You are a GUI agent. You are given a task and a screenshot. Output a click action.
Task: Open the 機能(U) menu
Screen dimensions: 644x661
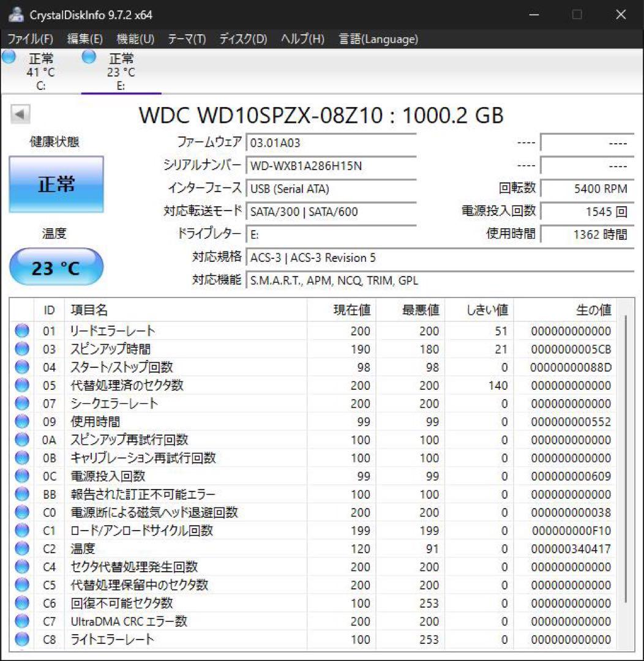(x=132, y=39)
